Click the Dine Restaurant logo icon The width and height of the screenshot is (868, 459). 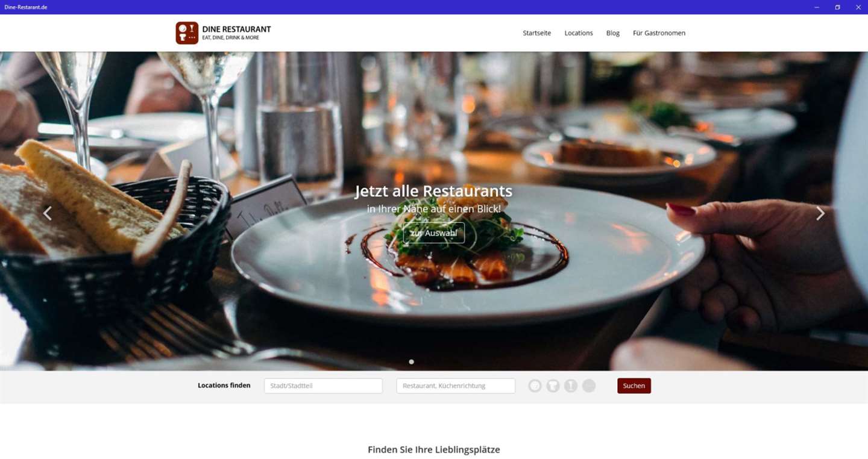[x=187, y=33]
